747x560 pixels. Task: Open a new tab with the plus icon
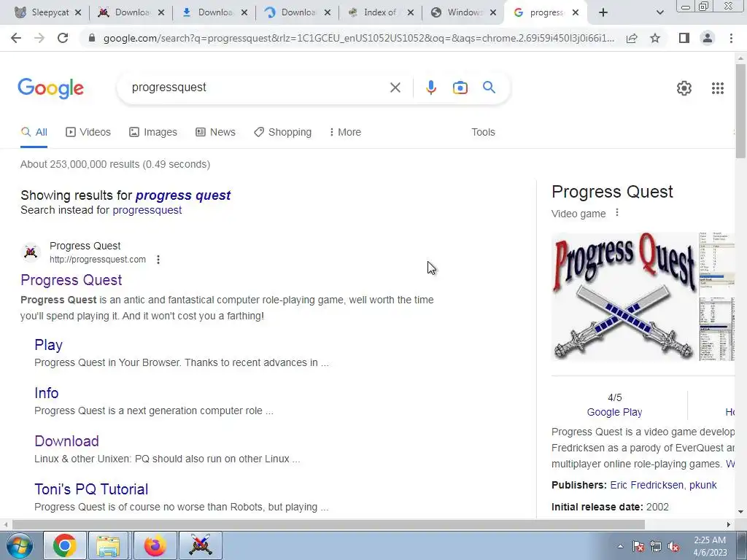point(603,13)
